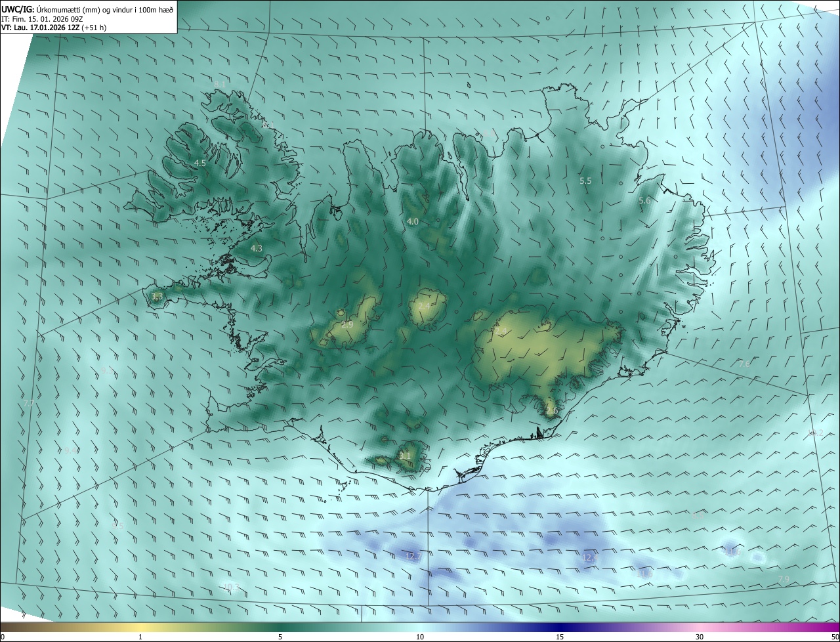Click the 12.4 value label over the ocean
Screen dimensions: 840x642
click(x=591, y=557)
